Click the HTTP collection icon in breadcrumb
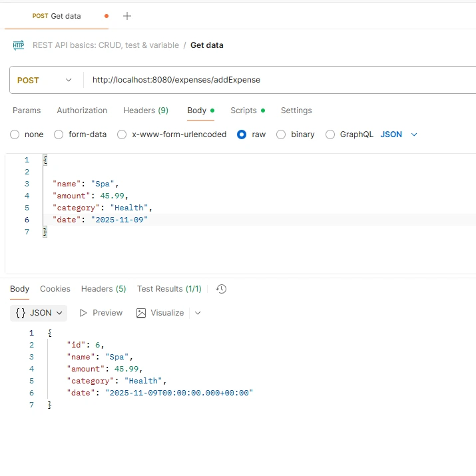The width and height of the screenshot is (476, 476). coord(19,45)
